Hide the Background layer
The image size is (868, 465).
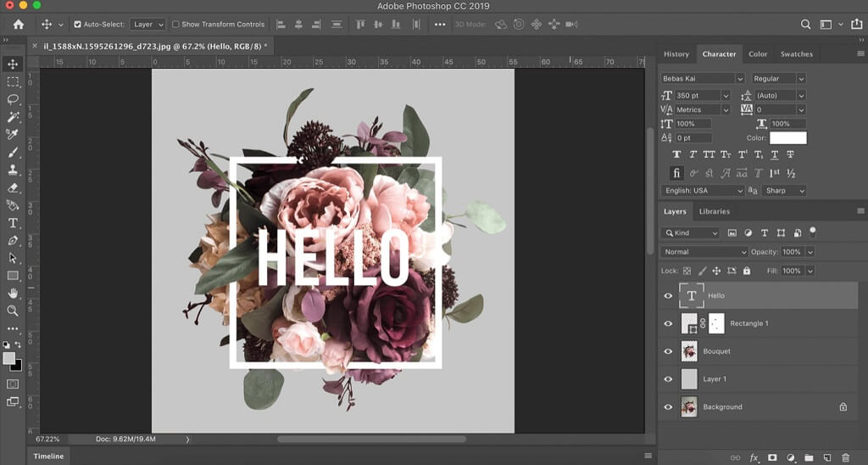668,406
